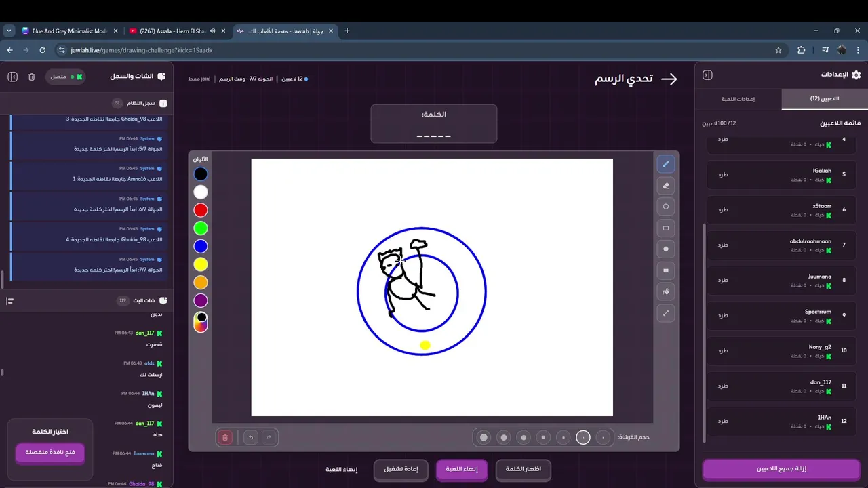This screenshot has width=868, height=488.
Task: Kick player IGaliah with طرد
Action: point(723,174)
